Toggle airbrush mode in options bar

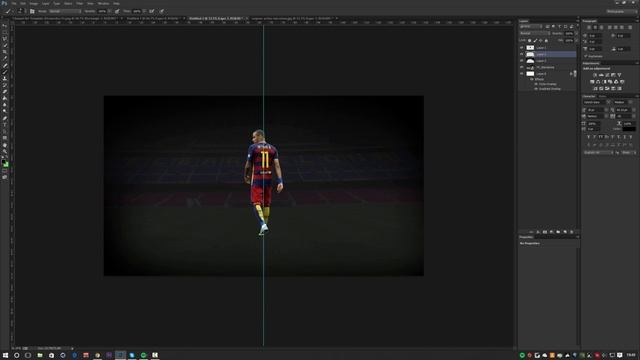(x=151, y=11)
